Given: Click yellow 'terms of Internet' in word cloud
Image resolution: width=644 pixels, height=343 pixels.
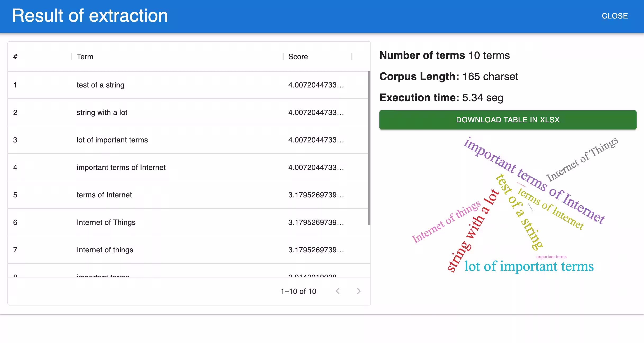Looking at the screenshot, I should [x=551, y=209].
